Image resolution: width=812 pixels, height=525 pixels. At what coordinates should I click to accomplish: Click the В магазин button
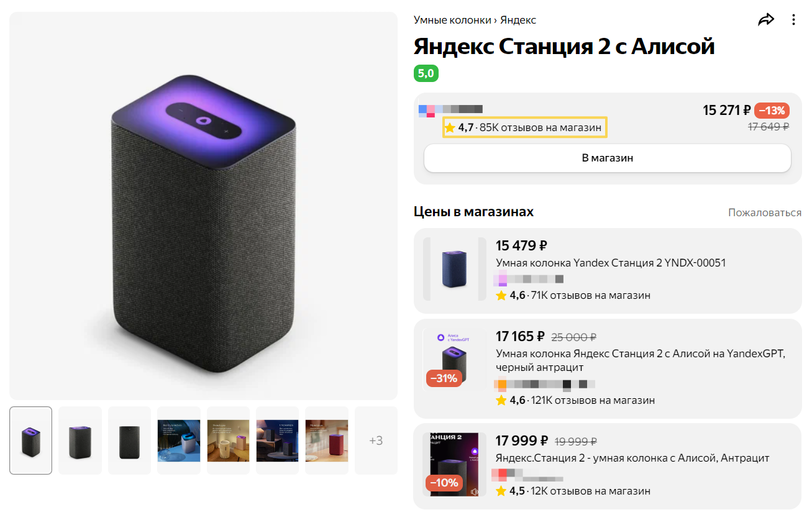[x=608, y=158]
